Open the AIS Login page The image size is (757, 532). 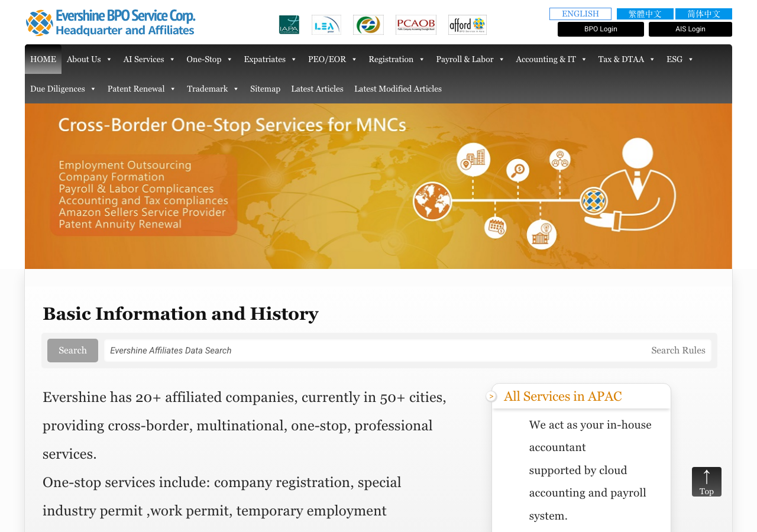click(690, 29)
